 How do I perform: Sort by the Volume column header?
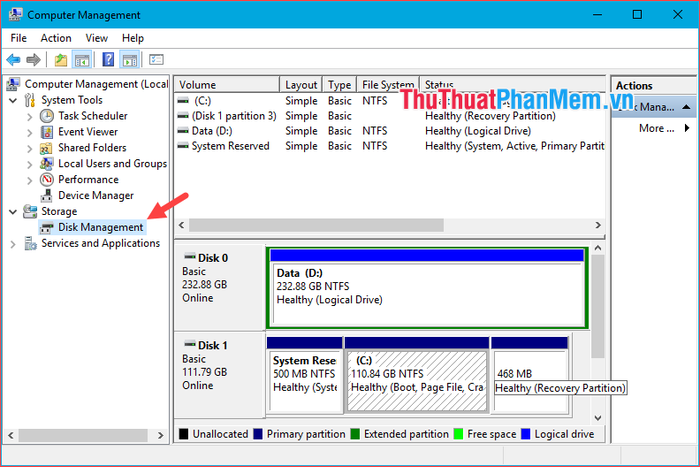click(227, 84)
